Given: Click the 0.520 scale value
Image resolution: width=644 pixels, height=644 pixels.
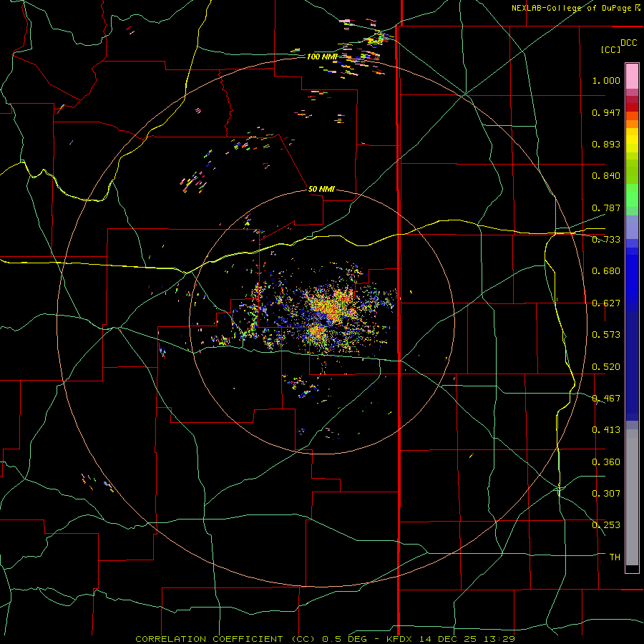Looking at the screenshot, I should (606, 367).
